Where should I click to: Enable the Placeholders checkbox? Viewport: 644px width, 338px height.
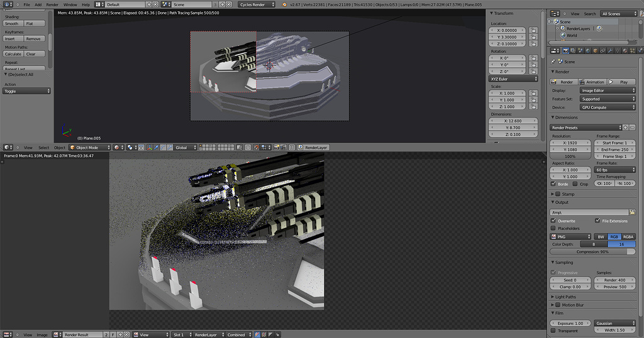pyautogui.click(x=553, y=228)
